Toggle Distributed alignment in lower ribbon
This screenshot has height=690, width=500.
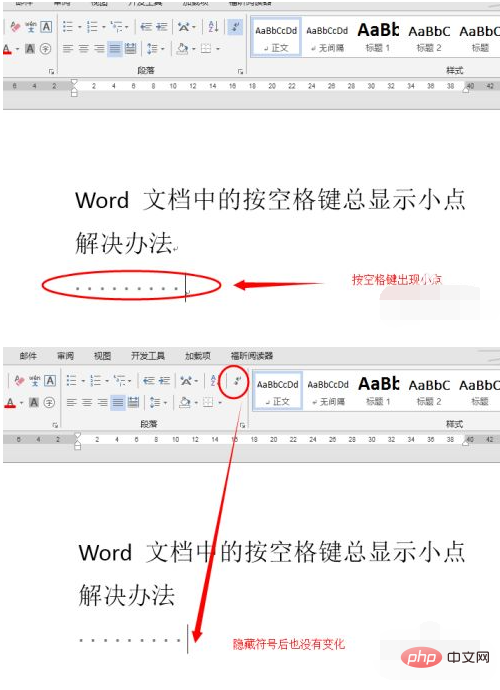(133, 402)
